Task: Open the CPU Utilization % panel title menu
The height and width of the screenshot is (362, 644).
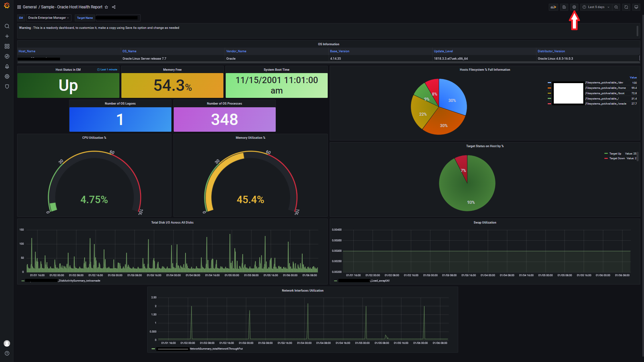Action: tap(94, 138)
